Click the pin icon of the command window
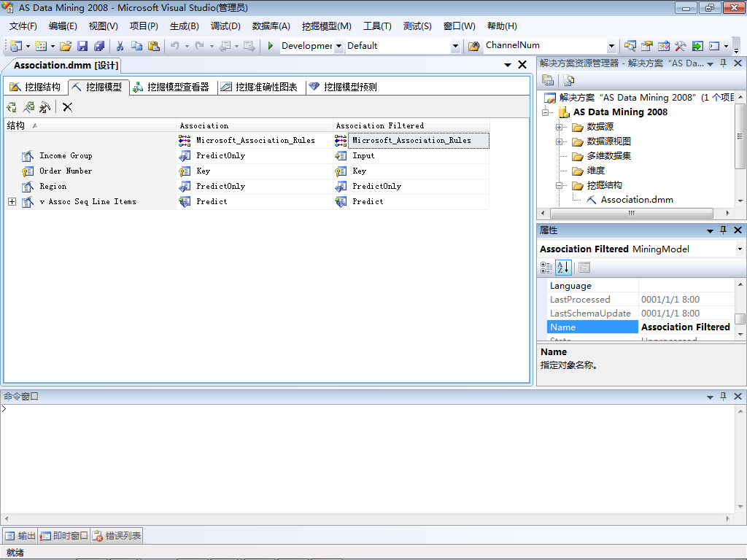 coord(723,396)
